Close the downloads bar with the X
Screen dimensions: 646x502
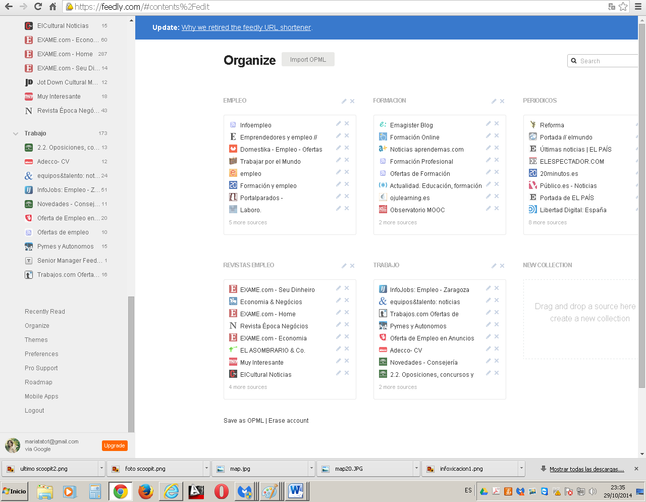pyautogui.click(x=637, y=469)
